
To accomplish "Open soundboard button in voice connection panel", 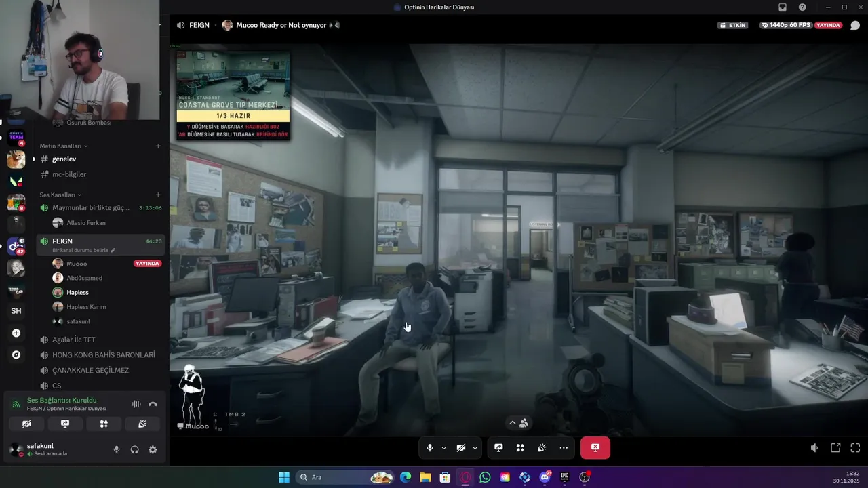I will click(x=142, y=424).
